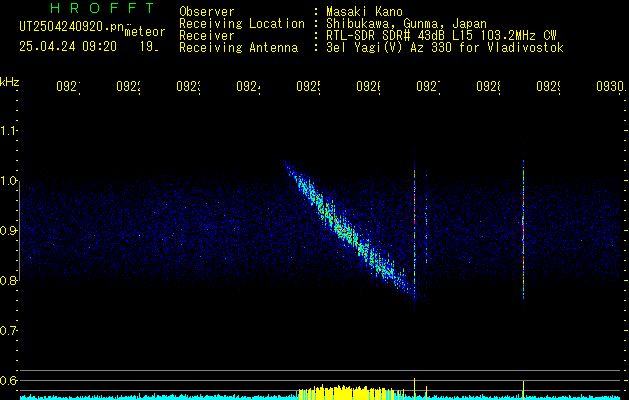This screenshot has height=400, width=629.
Task: Click the 0923 time marker
Action: [x=188, y=87]
